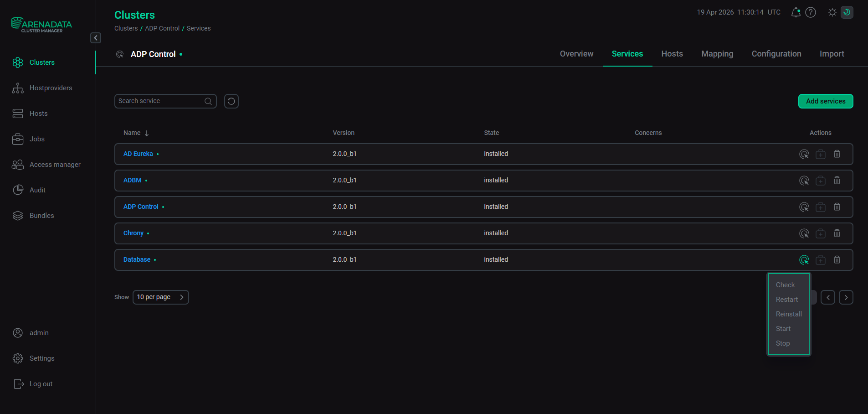Viewport: 868px width, 414px height.
Task: Delete the Chrony service
Action: (x=837, y=233)
